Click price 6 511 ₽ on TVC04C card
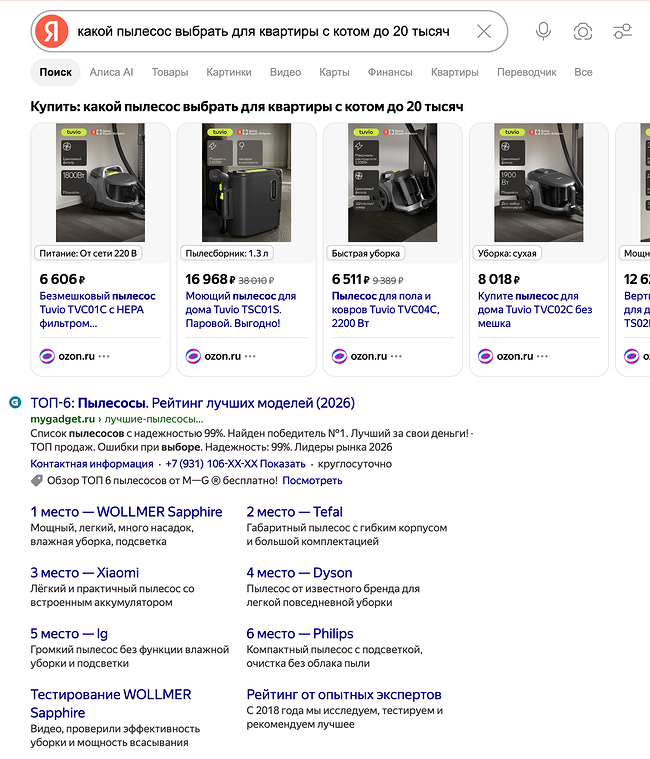This screenshot has width=650, height=759. pyautogui.click(x=350, y=279)
